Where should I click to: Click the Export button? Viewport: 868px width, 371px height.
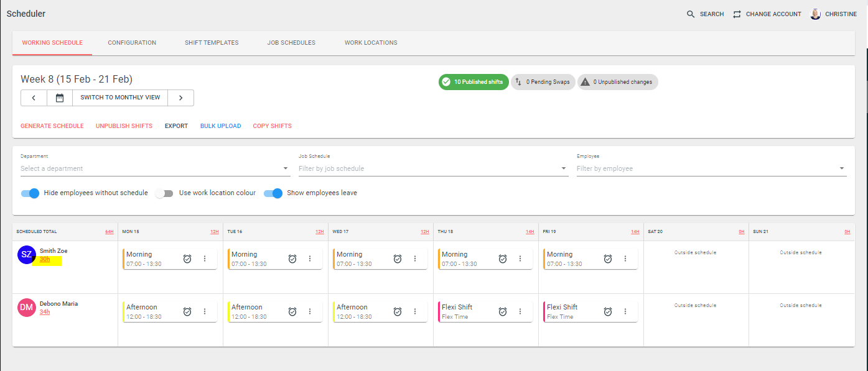(176, 126)
